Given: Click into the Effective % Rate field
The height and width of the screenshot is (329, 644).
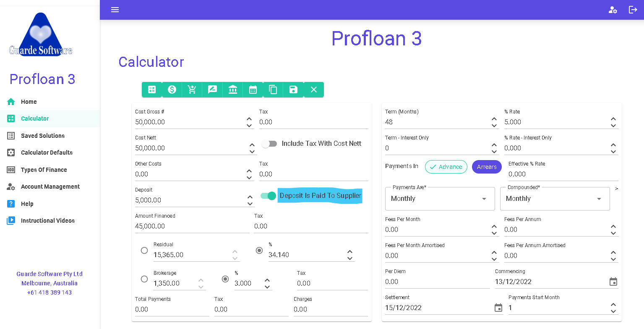Looking at the screenshot, I should pos(563,174).
